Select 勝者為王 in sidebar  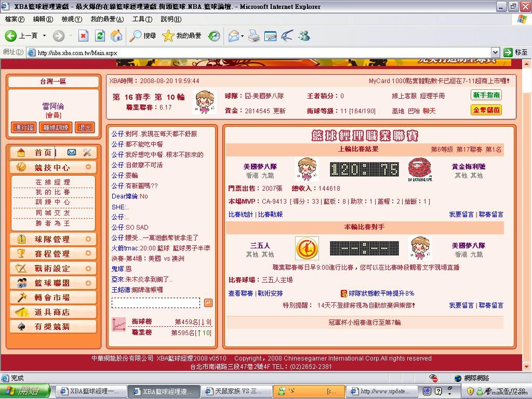[x=53, y=223]
